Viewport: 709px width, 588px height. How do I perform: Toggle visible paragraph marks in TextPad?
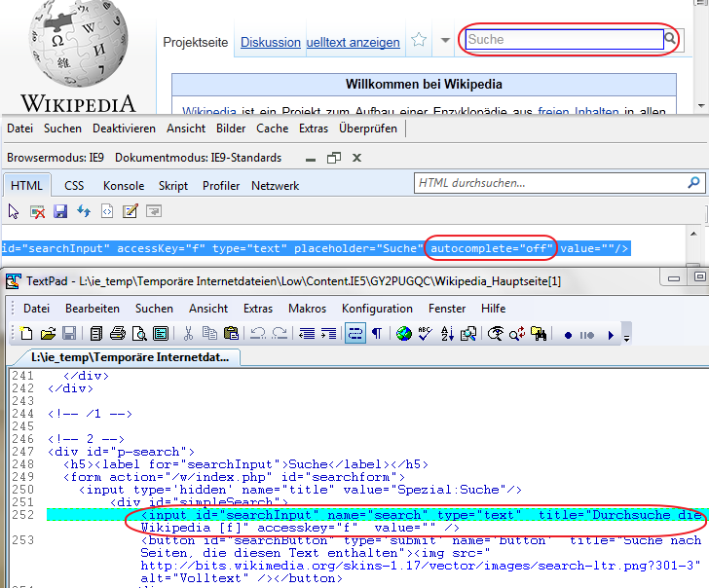click(x=376, y=334)
